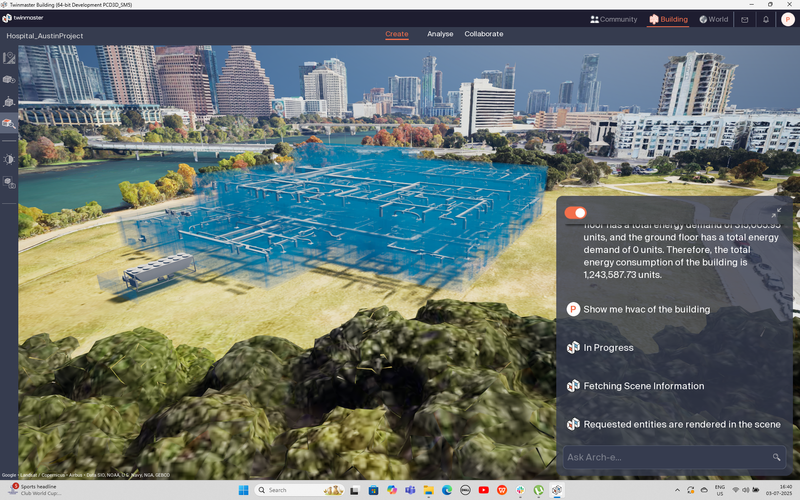Open the notifications bell
The height and width of the screenshot is (500, 800).
coord(766,19)
